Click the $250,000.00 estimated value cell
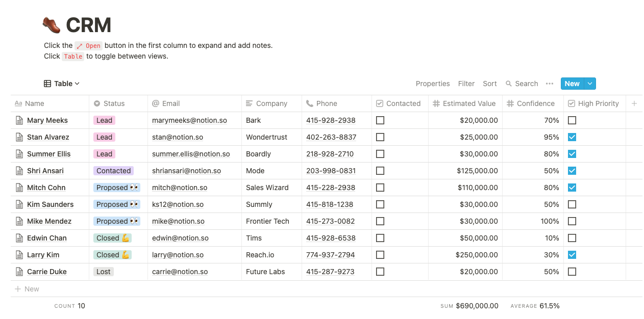Screen dimensions: 644x319 point(465,255)
